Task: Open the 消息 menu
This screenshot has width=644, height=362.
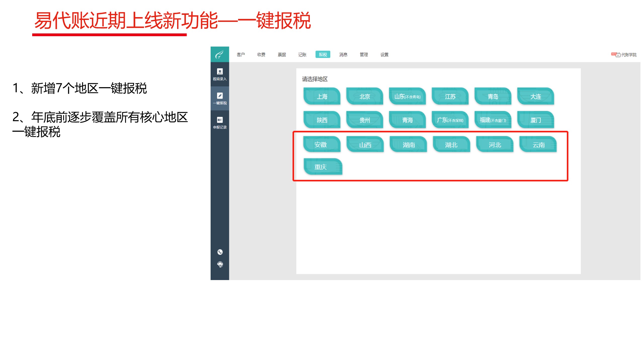Action: tap(343, 55)
